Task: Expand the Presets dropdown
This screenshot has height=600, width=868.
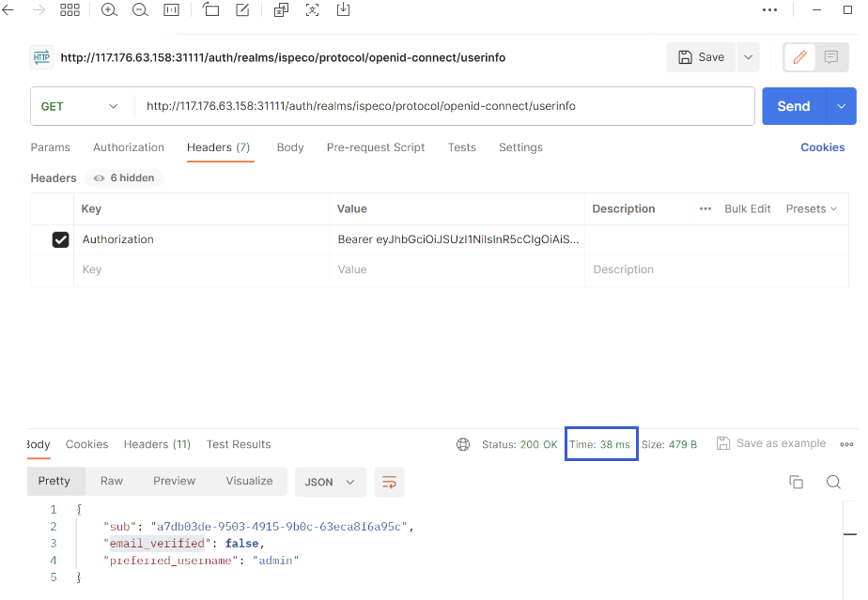Action: (811, 208)
